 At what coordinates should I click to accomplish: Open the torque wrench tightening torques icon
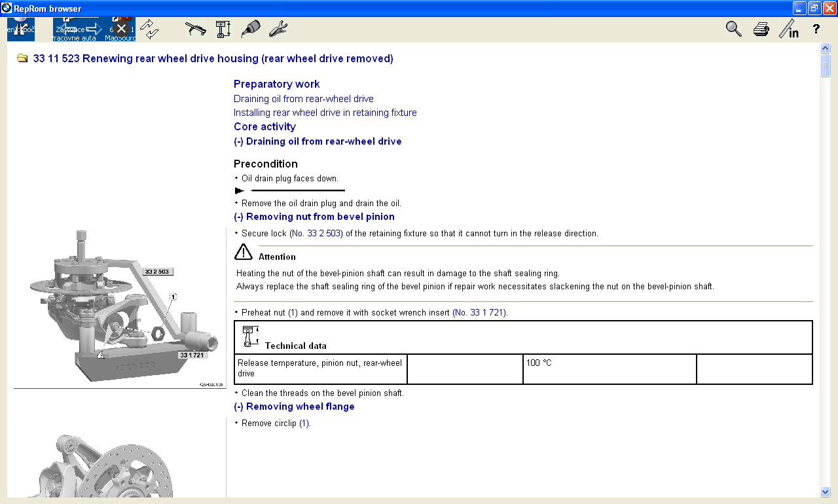point(195,29)
